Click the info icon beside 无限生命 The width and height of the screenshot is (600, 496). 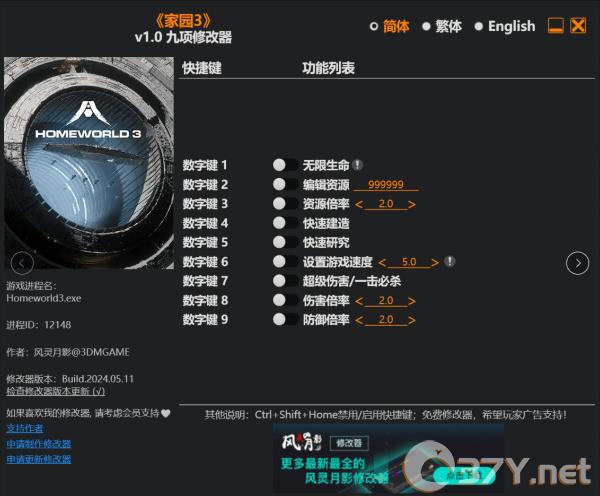[x=357, y=165]
